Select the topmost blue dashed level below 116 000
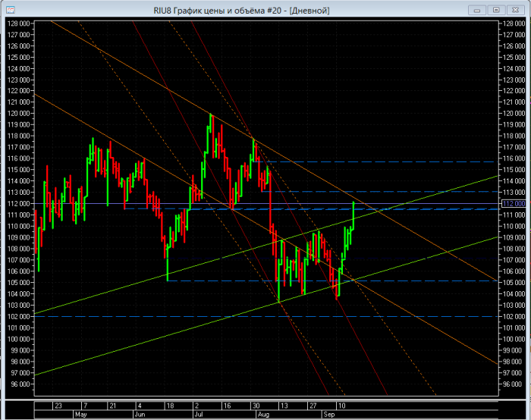Image resolution: width=531 pixels, height=420 pixels. pos(375,161)
